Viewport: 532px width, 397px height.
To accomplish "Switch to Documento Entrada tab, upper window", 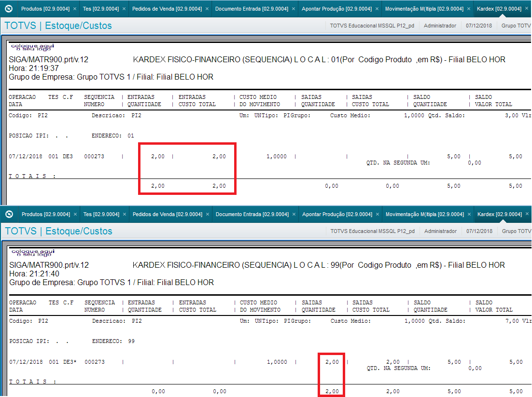I will pos(252,9).
